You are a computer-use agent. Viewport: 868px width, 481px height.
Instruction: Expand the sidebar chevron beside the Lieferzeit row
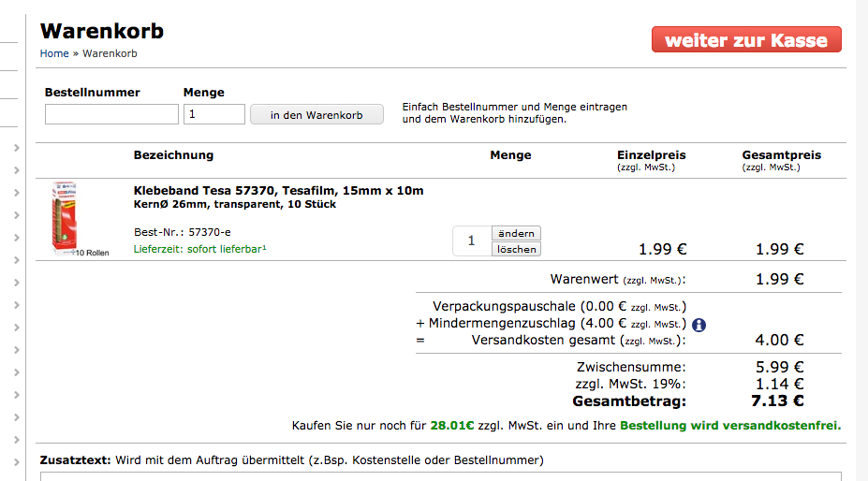(17, 260)
